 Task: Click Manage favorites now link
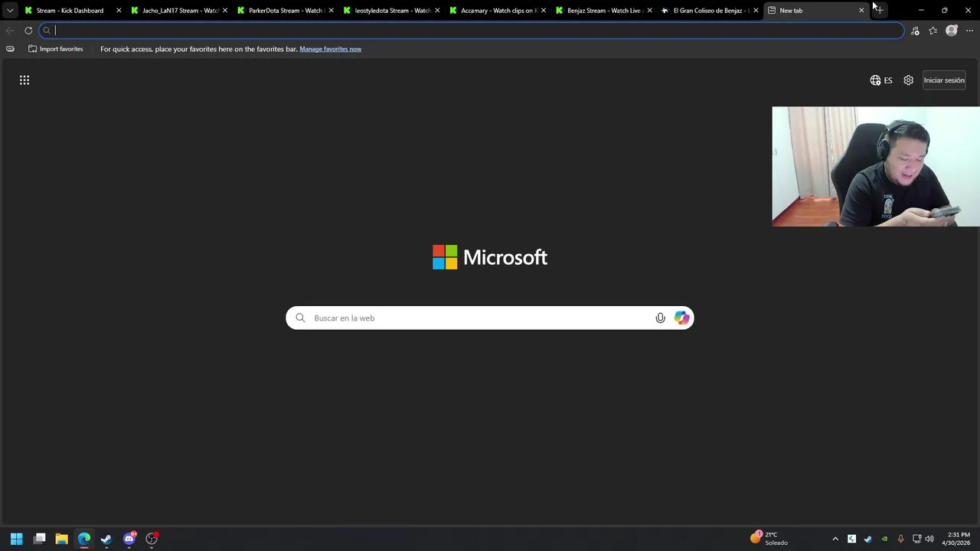click(x=330, y=49)
